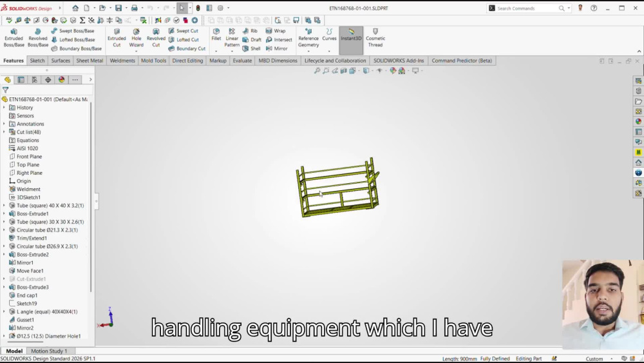The image size is (644, 363).
Task: Expand the Cut list(48) node
Action: click(4, 132)
